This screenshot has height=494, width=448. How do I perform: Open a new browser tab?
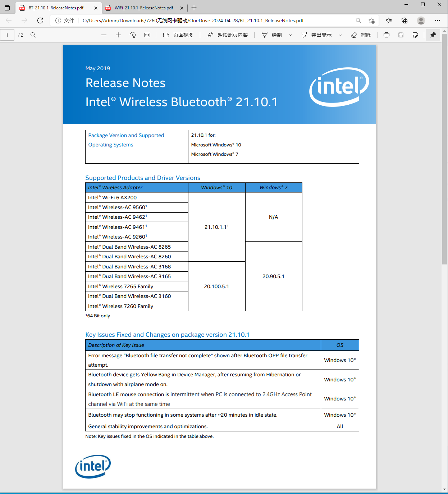[194, 8]
